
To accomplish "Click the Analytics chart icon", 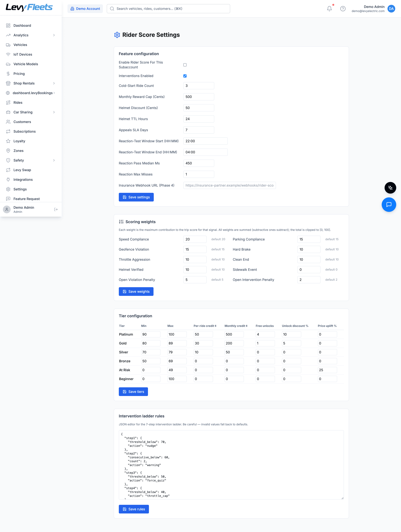I will (8, 35).
